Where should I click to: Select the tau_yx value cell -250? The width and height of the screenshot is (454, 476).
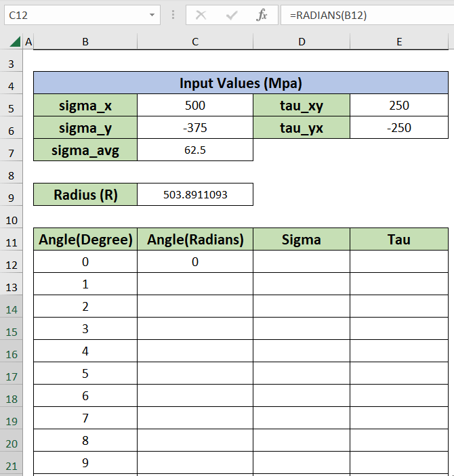(399, 128)
